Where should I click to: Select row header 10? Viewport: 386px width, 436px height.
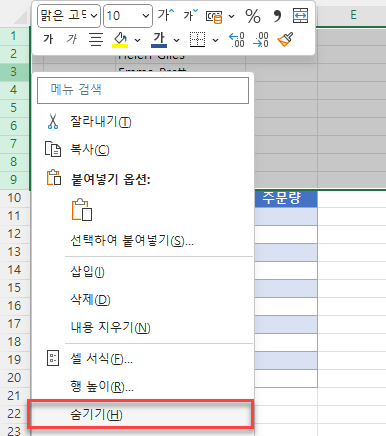[x=14, y=198]
